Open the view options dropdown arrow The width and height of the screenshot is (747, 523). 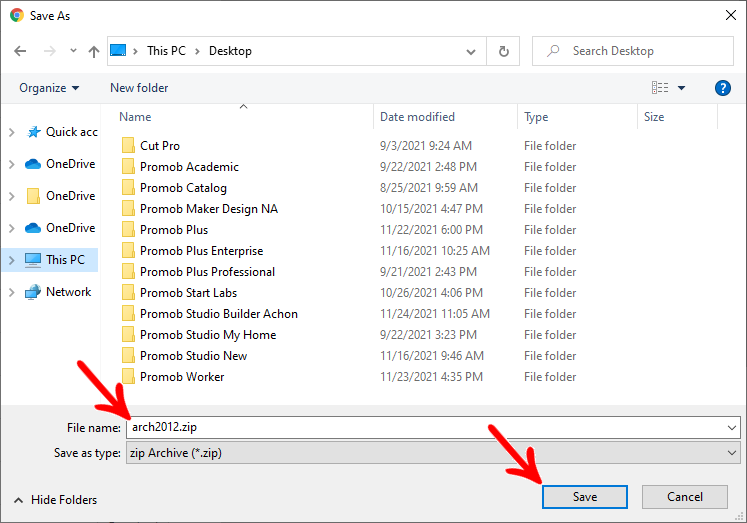pyautogui.click(x=681, y=88)
